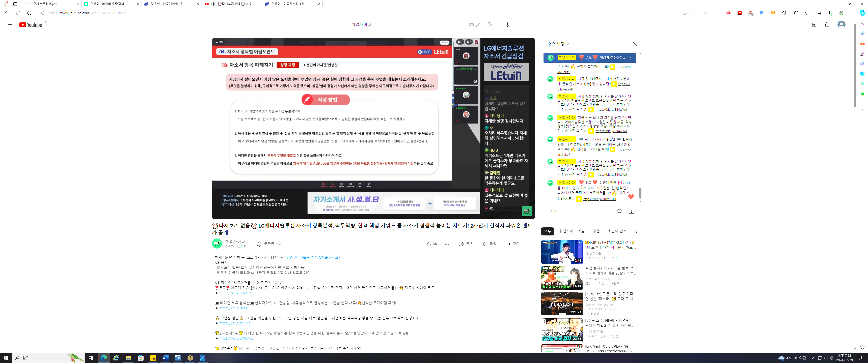Open the SMTM11 video thumbnail
The image size is (868, 363).
click(562, 252)
